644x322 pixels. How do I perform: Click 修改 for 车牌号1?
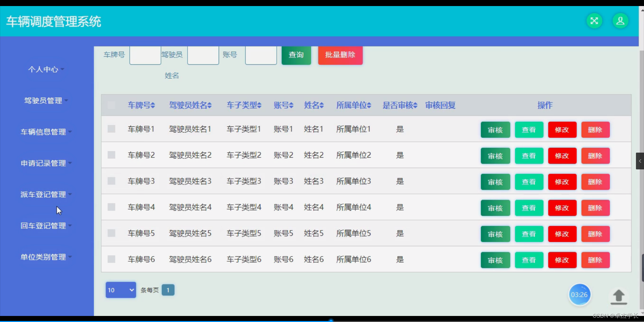click(562, 130)
